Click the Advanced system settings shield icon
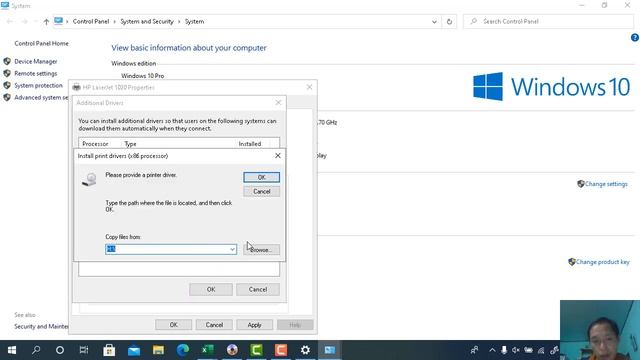Screen dimensions: 640x360 click(x=7, y=98)
